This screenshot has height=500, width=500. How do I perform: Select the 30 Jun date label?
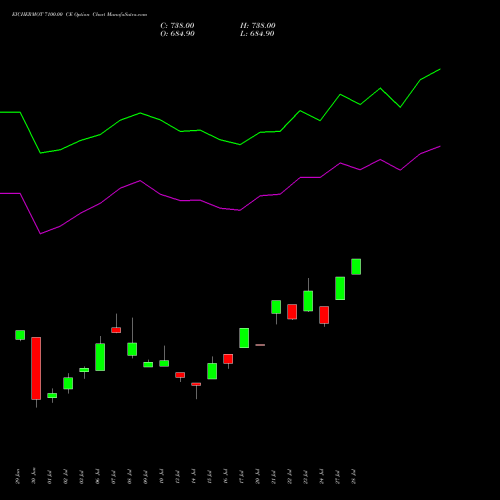[x=34, y=476]
